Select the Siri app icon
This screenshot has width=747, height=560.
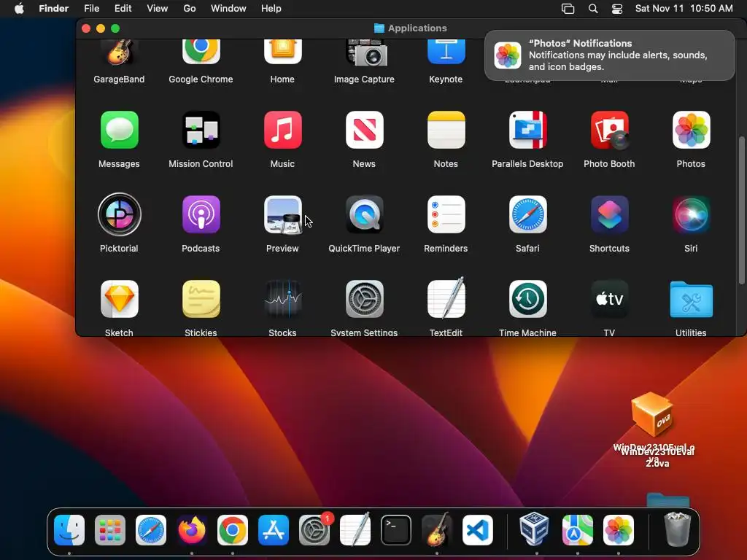point(691,214)
